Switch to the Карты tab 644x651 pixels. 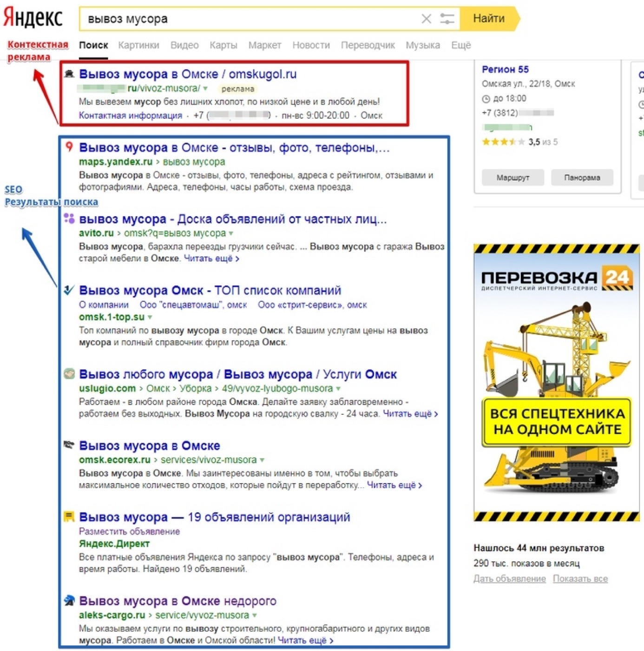coord(223,45)
